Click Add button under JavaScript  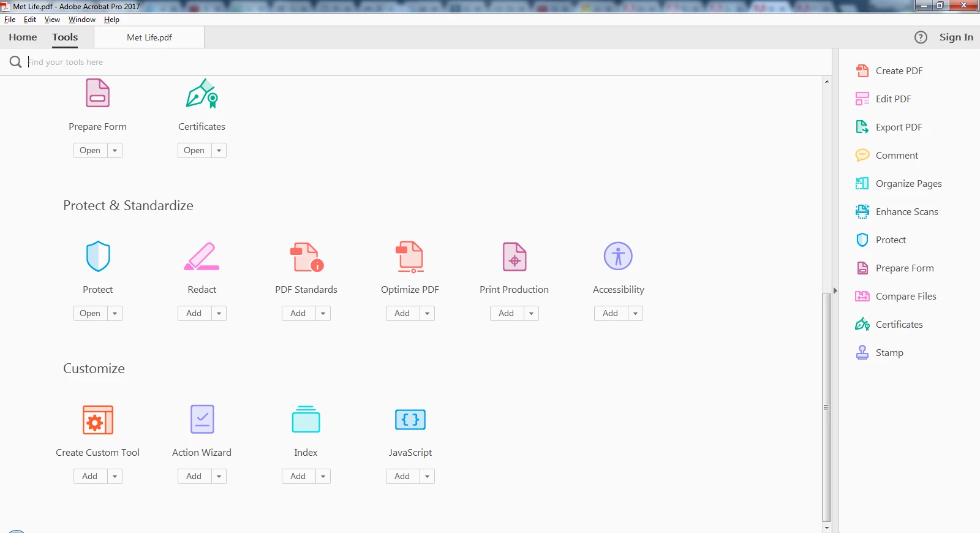[x=402, y=476]
